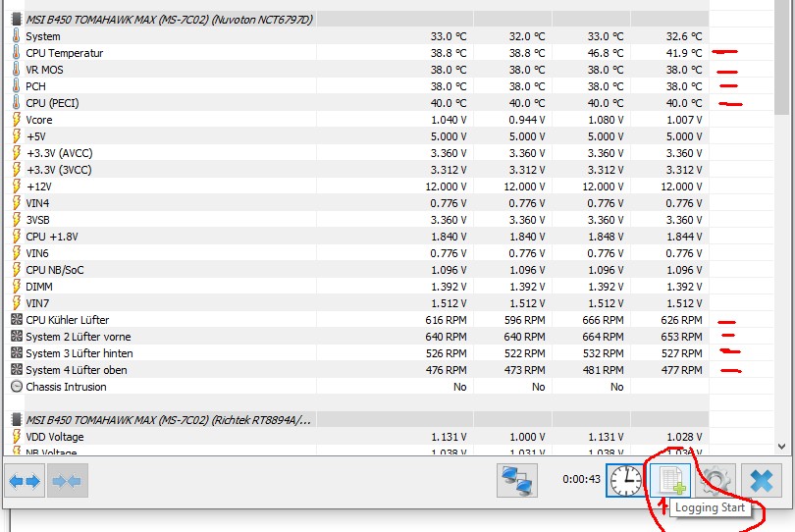Click the Vcore lightning bolt icon
795x532 pixels.
pyautogui.click(x=17, y=120)
